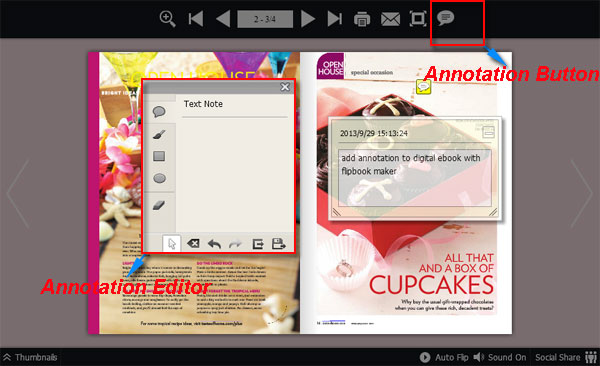Toggle Auto Flip playback
Screen dimensions: 600x366
[x=444, y=357]
